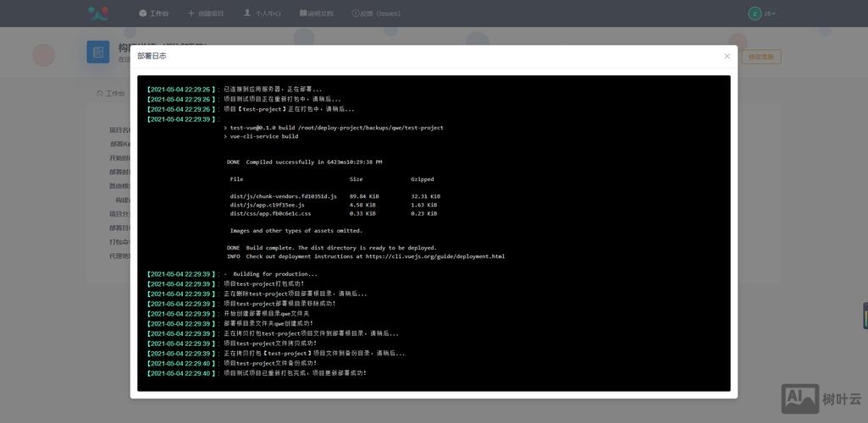Click the site logo in the header

click(98, 14)
